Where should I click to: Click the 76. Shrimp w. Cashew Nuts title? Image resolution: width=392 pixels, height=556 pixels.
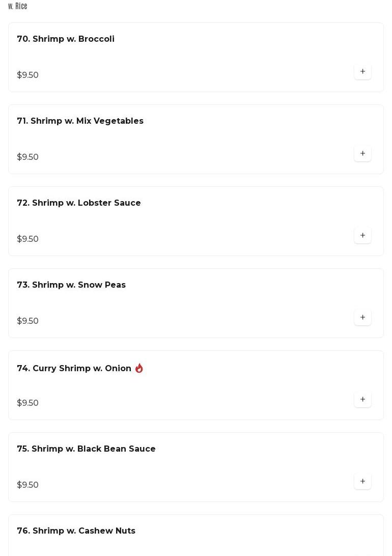point(76,531)
